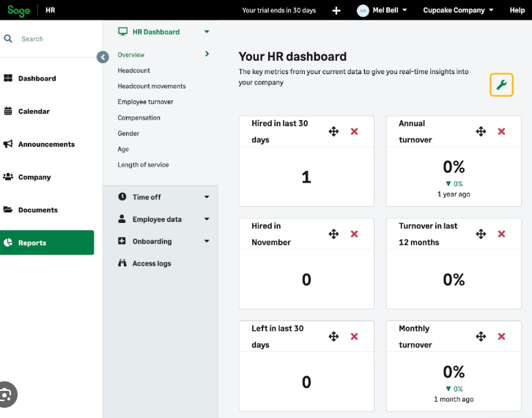The width and height of the screenshot is (532, 418).
Task: Click the wrench customize dashboard icon
Action: 501,85
